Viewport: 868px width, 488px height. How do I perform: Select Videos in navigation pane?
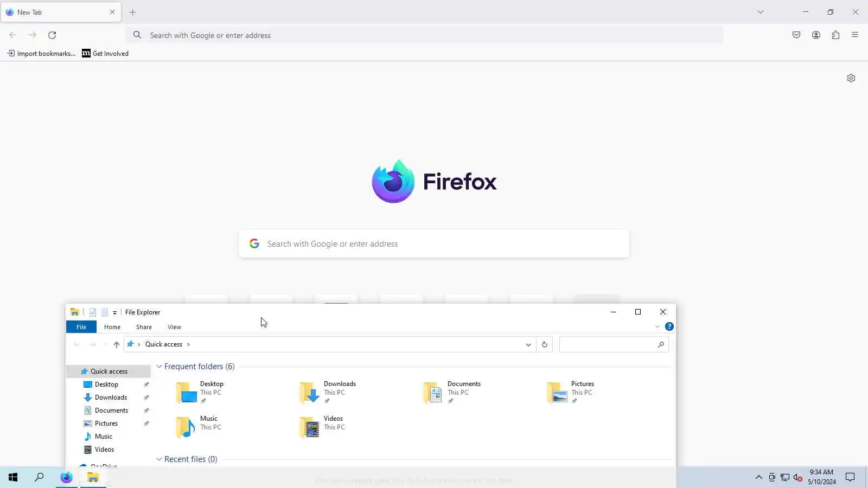coord(104,450)
